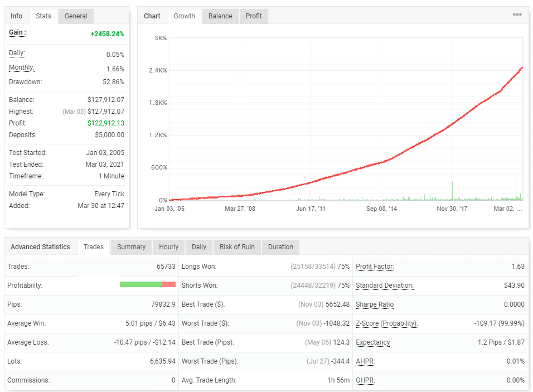Open the Hourly statistics tab

tap(168, 247)
